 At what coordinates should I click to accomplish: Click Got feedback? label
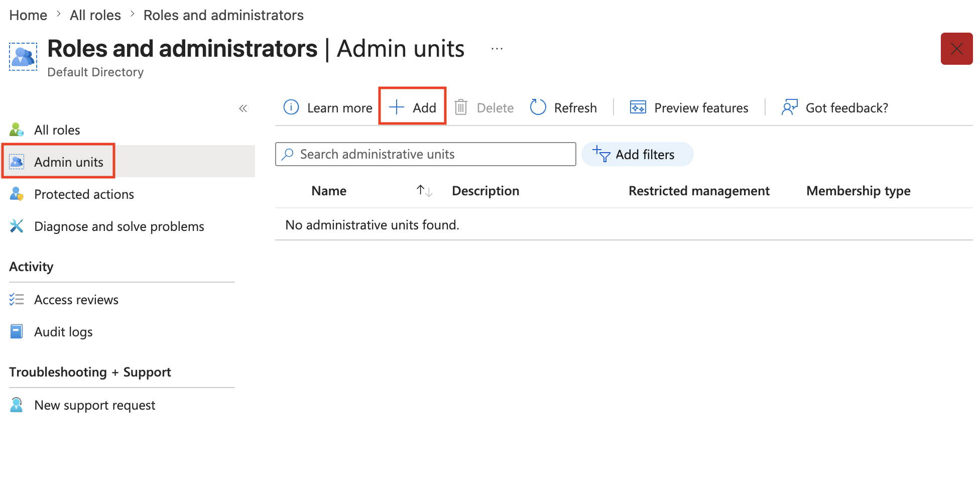pyautogui.click(x=847, y=107)
